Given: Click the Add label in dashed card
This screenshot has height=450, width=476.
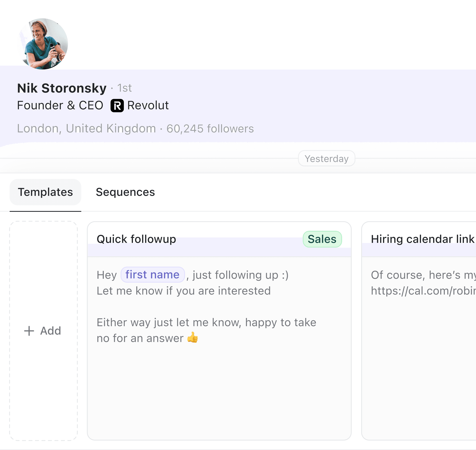Looking at the screenshot, I should tap(50, 331).
